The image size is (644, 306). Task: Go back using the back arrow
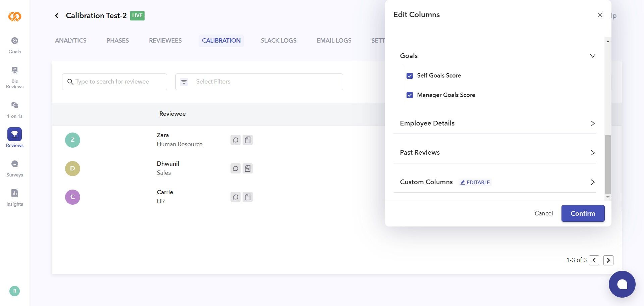pos(57,16)
